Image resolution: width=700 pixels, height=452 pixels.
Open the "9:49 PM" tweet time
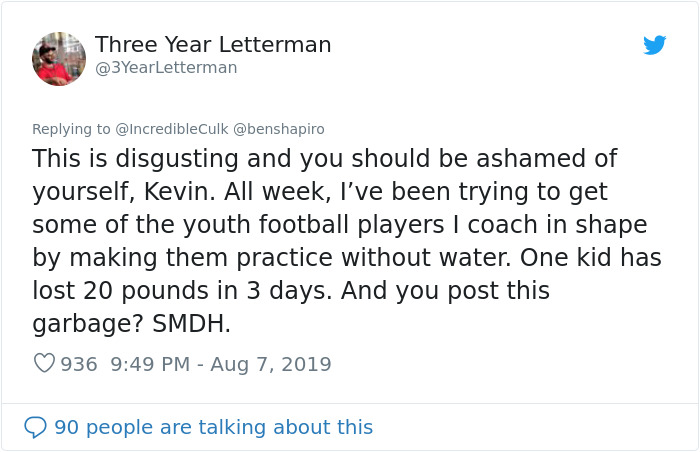(x=151, y=364)
